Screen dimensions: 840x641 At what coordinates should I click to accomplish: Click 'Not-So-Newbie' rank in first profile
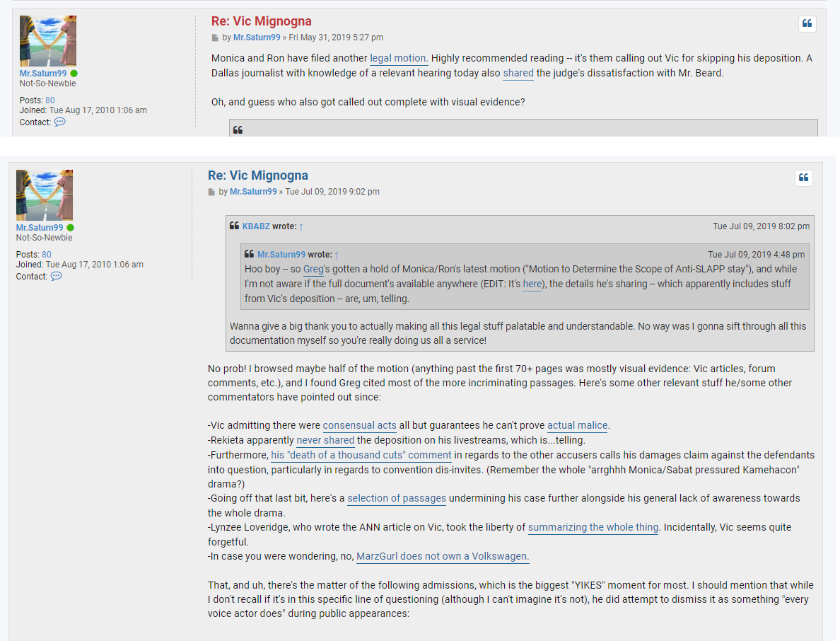47,83
